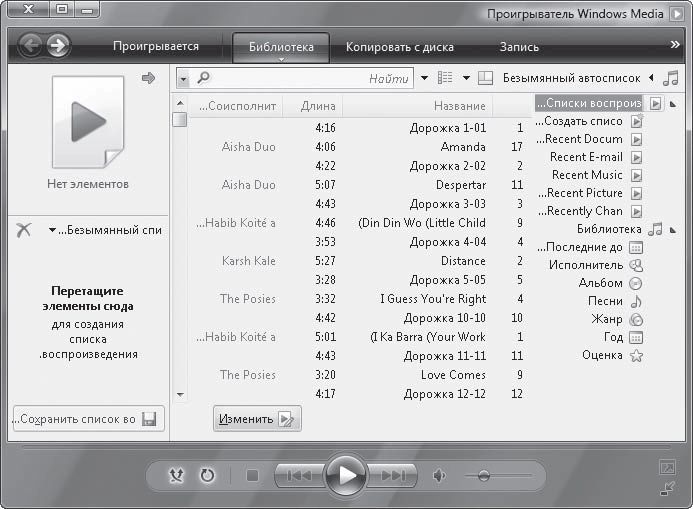Click the artist icon beside Исполнитель

636,265
